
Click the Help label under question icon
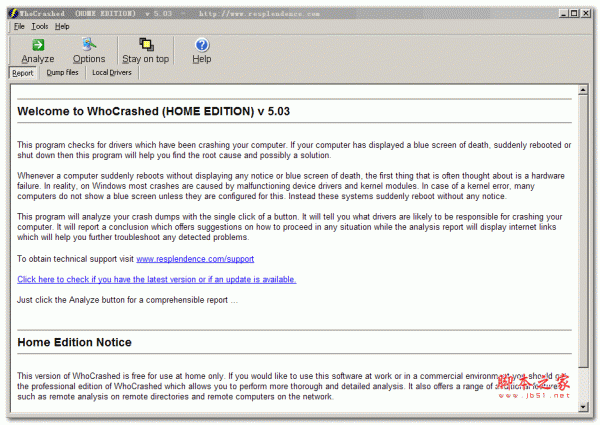[202, 59]
